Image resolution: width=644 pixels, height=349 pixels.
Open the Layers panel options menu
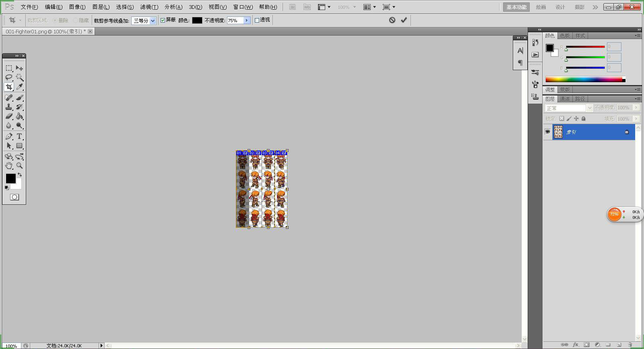coord(638,99)
